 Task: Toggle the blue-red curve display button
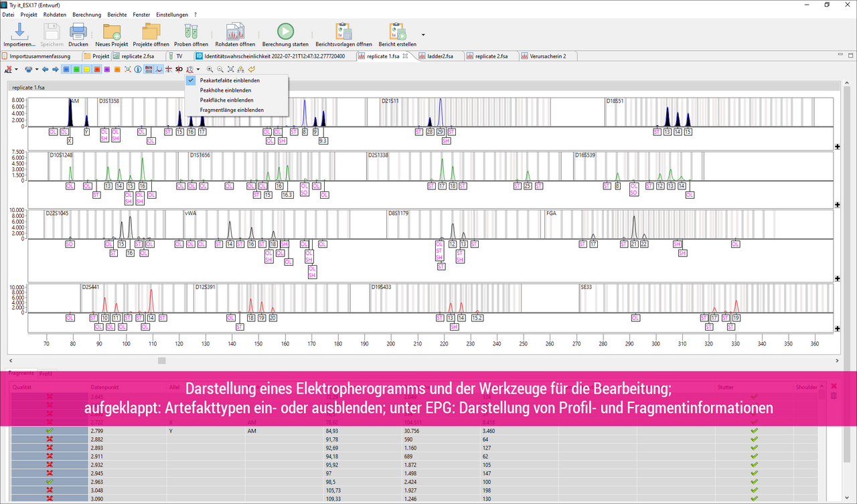[159, 69]
